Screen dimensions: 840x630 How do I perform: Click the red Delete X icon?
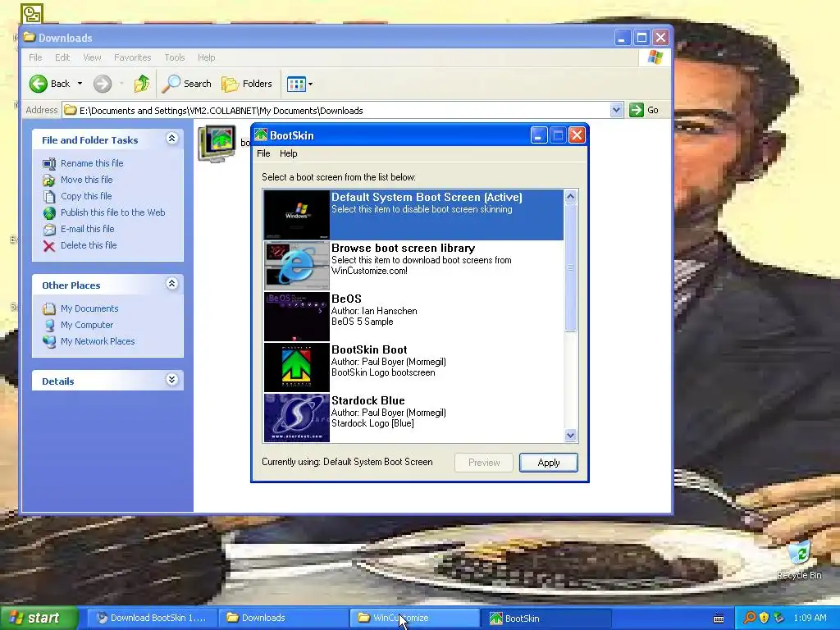pyautogui.click(x=48, y=246)
